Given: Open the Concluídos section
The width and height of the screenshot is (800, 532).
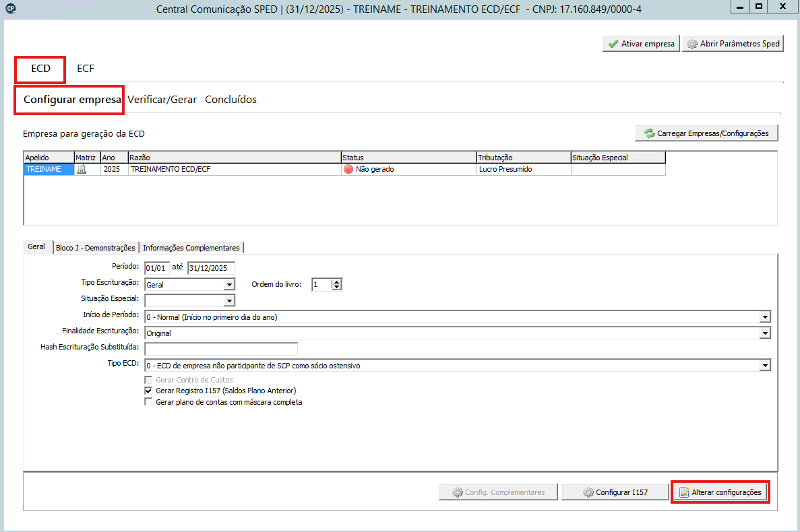Looking at the screenshot, I should 230,100.
